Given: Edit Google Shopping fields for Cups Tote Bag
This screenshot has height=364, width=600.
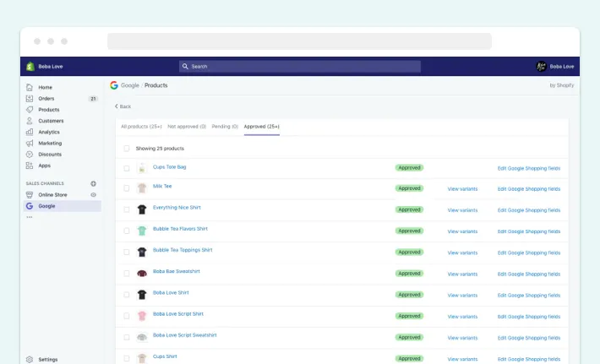Looking at the screenshot, I should pos(529,168).
